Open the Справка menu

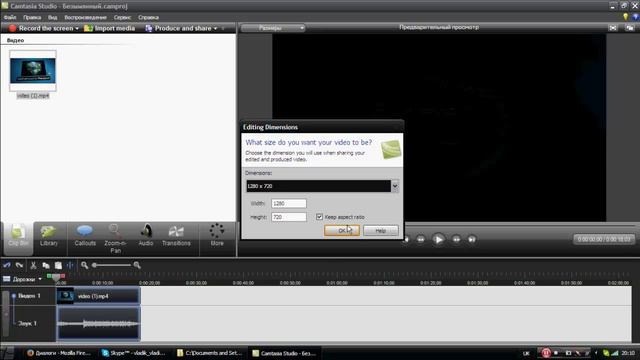pyautogui.click(x=148, y=17)
